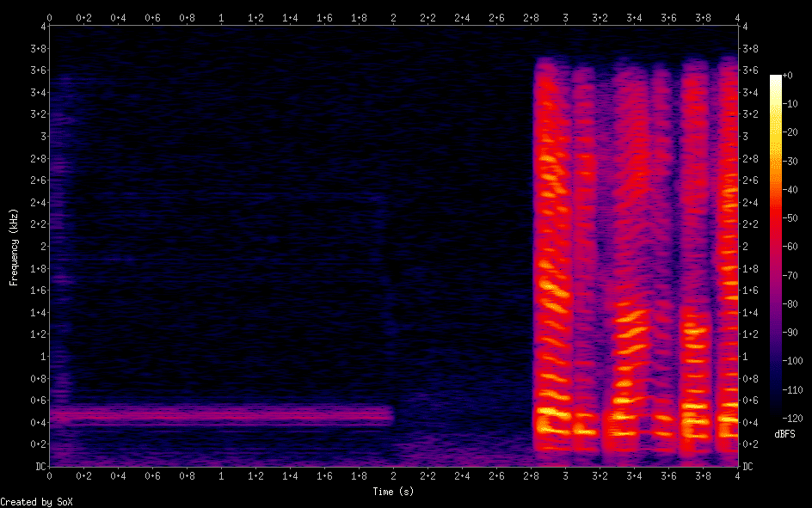Image resolution: width=812 pixels, height=508 pixels.
Task: Select the "-110" value on dBFS legend
Action: click(x=793, y=390)
